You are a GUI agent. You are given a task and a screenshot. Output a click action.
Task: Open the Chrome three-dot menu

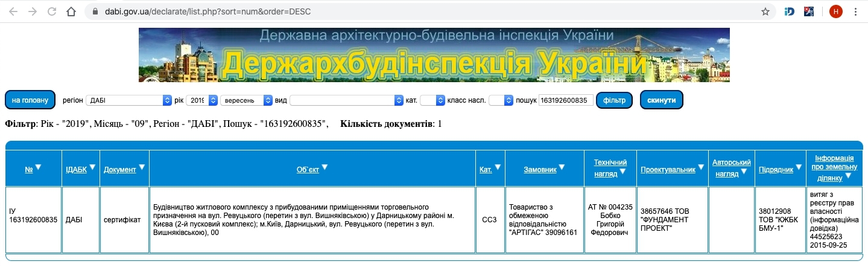[856, 11]
